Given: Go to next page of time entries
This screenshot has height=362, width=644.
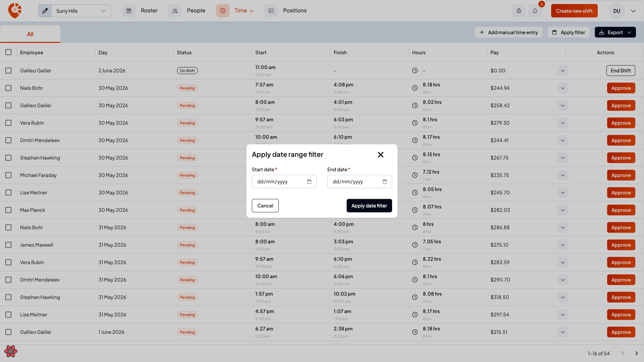Looking at the screenshot, I should pos(636,353).
